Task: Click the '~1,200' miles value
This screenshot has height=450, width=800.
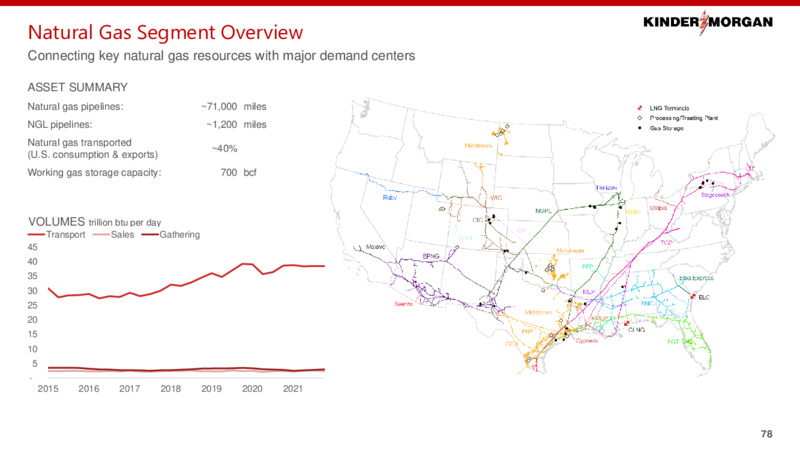Action: point(221,124)
